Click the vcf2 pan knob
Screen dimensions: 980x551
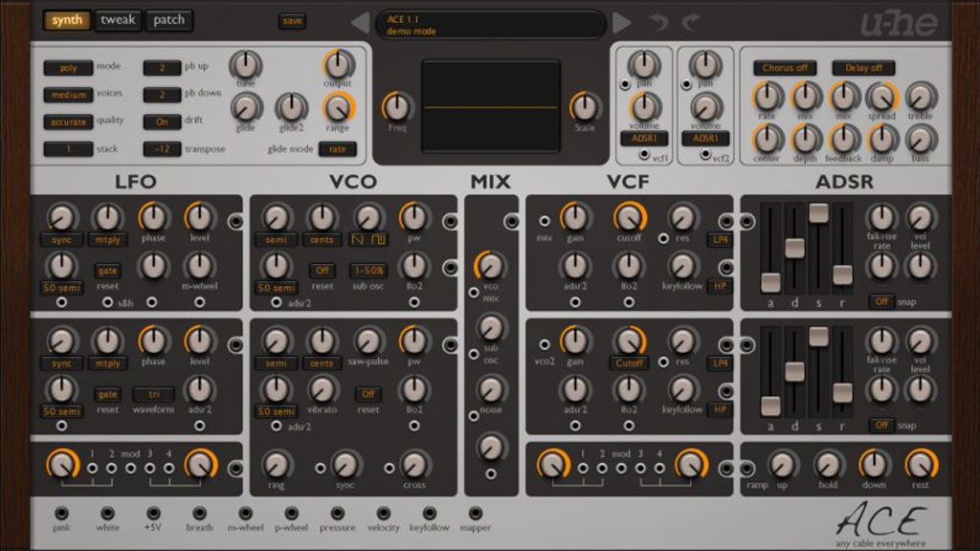705,64
